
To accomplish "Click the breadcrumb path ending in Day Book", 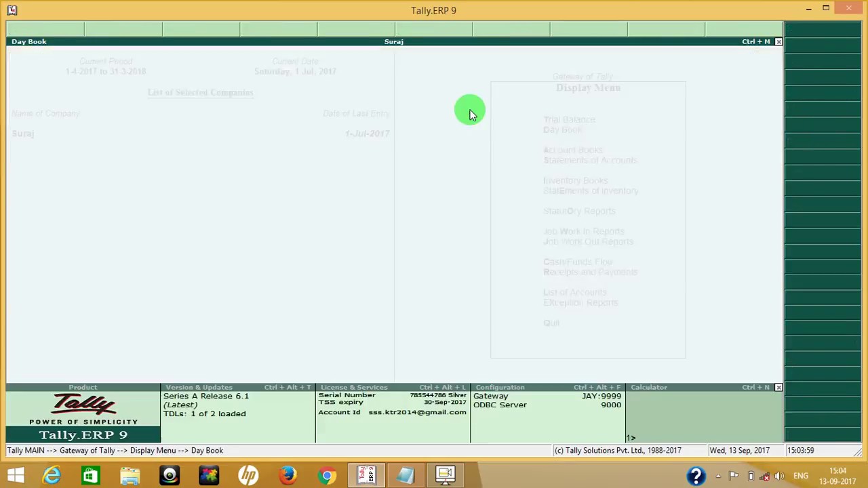I will (x=115, y=451).
